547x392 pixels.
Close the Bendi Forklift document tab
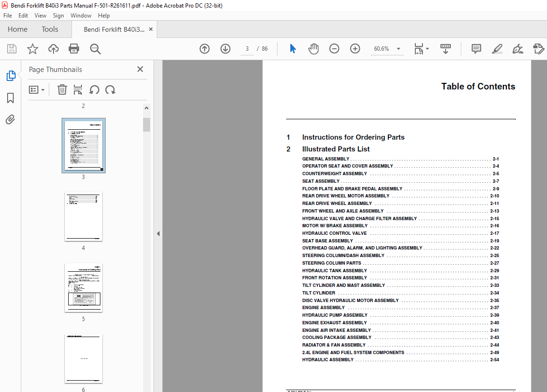[x=151, y=29]
